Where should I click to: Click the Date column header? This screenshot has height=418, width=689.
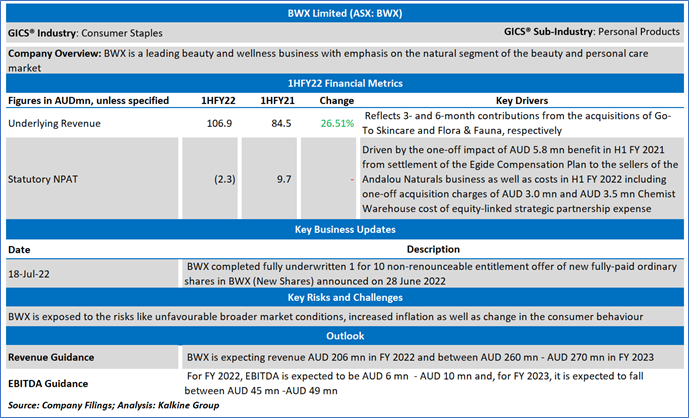pos(19,250)
